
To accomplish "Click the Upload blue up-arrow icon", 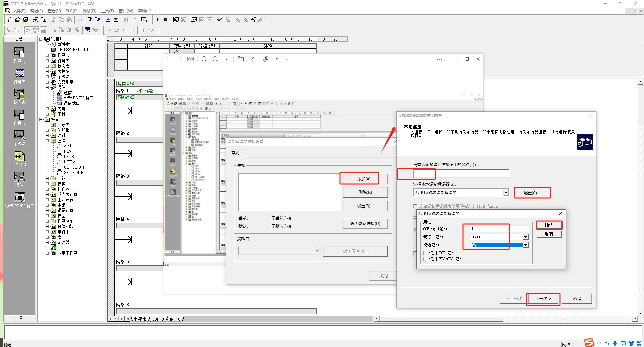I will pos(108,20).
